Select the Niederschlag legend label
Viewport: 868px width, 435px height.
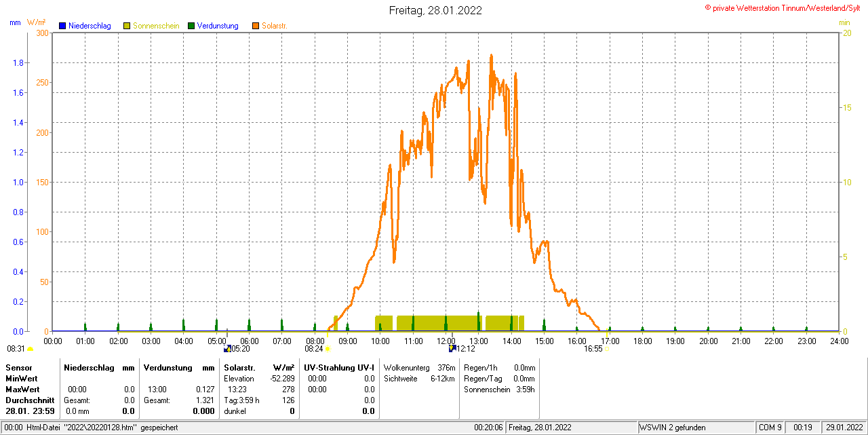click(x=90, y=26)
